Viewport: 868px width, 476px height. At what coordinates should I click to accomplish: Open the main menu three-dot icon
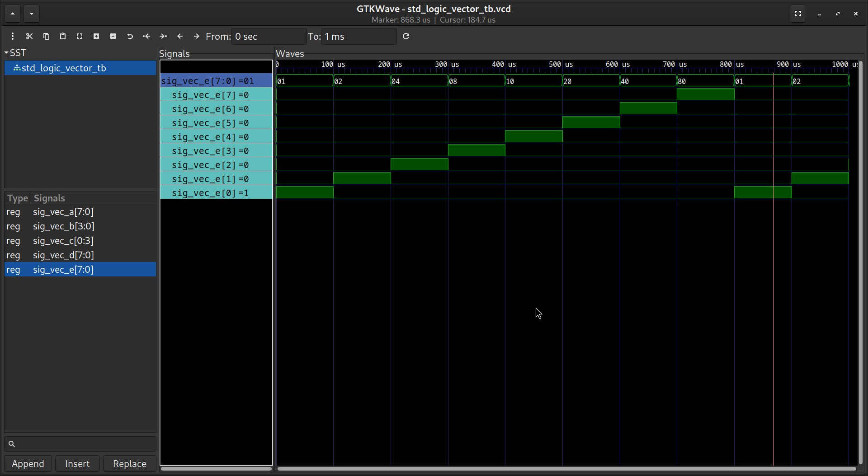coord(13,36)
